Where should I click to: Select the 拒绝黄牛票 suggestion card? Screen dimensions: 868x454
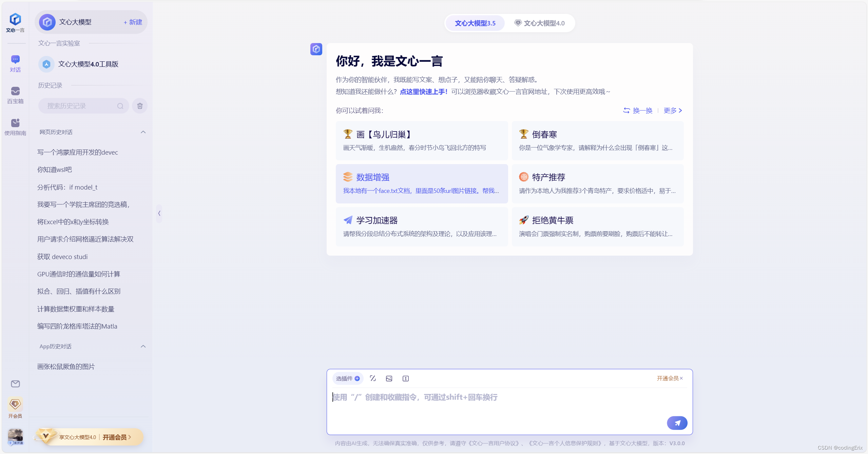[x=598, y=227]
